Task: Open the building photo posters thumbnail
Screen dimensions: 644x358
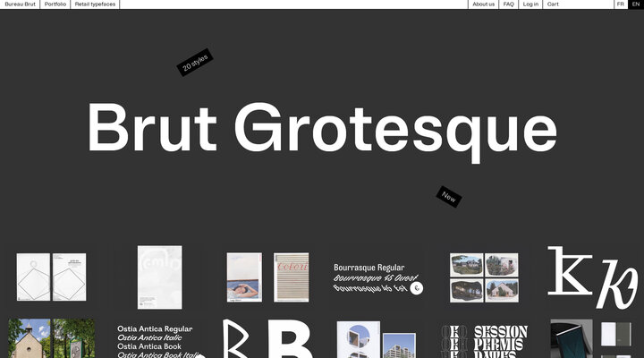Action: pos(377,339)
